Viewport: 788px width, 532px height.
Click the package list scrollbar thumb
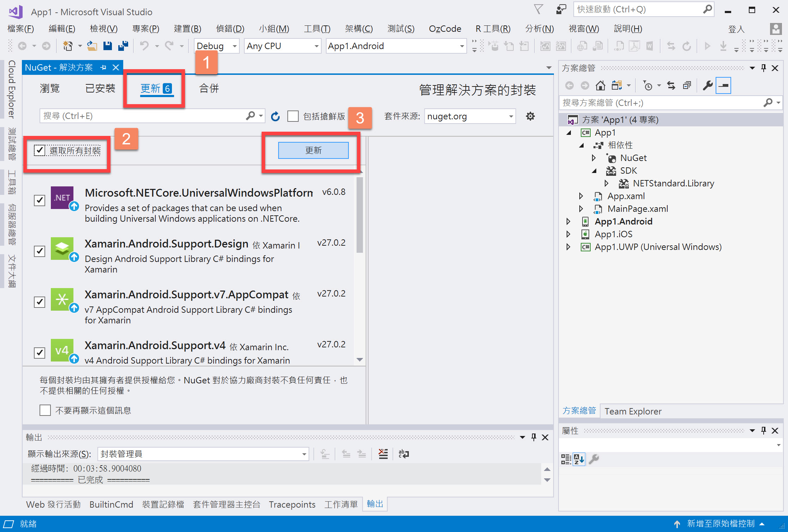coord(360,215)
